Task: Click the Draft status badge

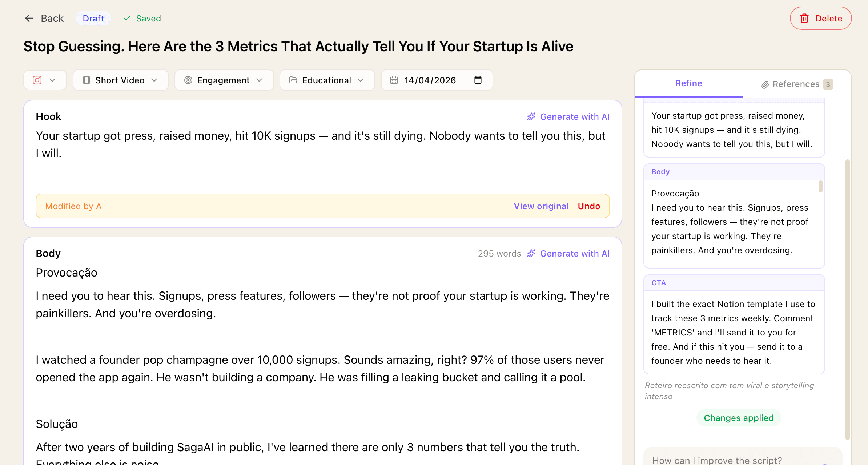Action: click(93, 18)
